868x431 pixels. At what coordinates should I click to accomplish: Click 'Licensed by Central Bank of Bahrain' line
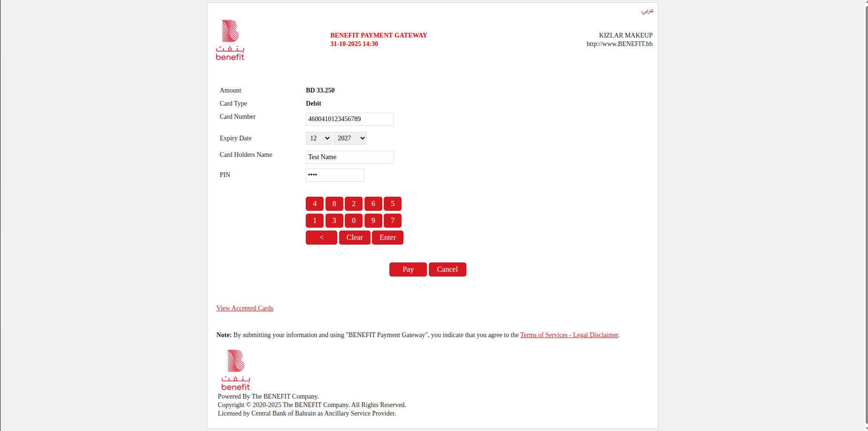pos(307,414)
